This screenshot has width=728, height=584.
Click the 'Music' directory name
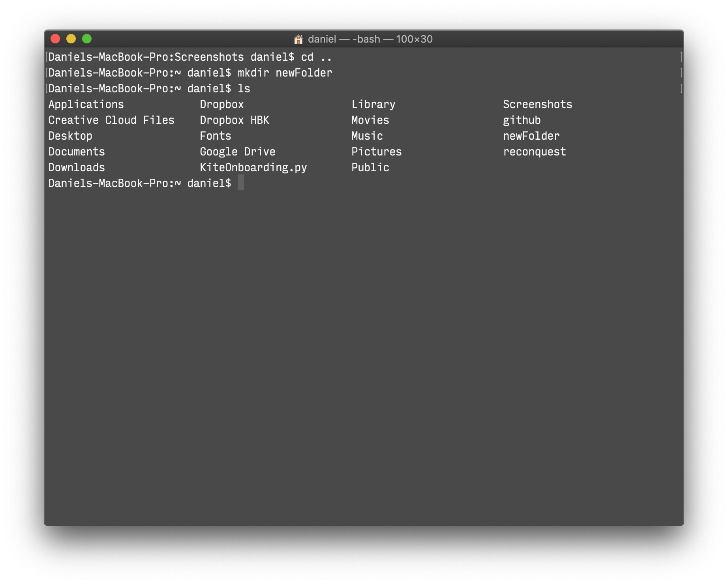(367, 136)
